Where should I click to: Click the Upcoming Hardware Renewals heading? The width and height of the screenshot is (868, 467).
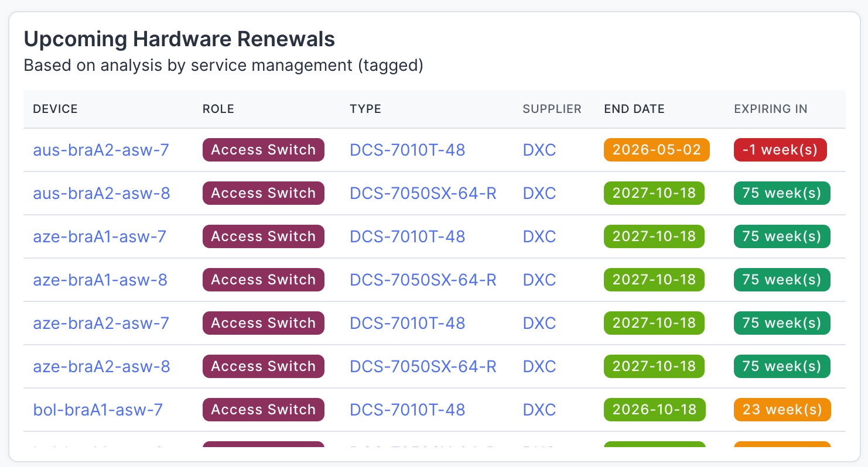click(x=179, y=39)
